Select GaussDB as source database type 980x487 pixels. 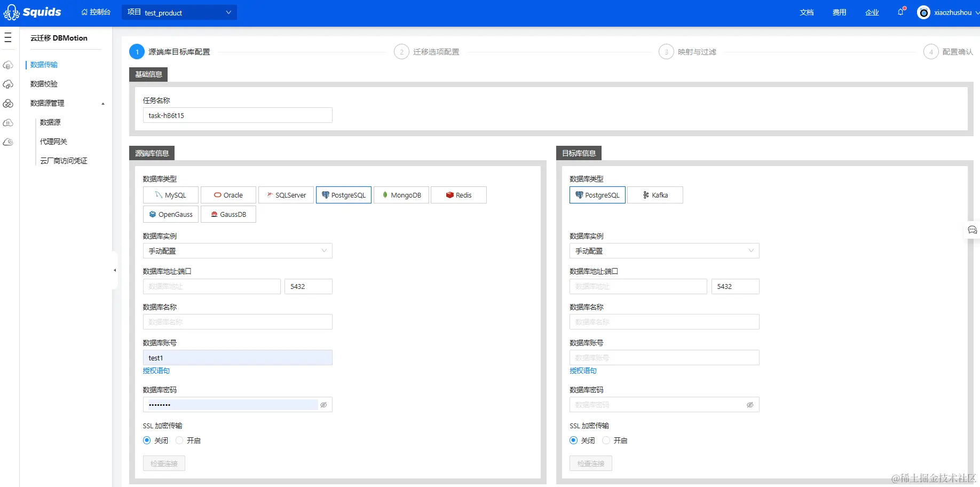pyautogui.click(x=228, y=214)
